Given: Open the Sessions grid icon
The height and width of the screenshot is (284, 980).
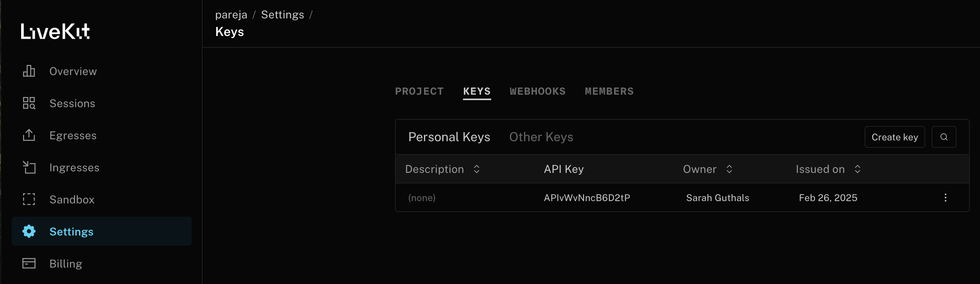Looking at the screenshot, I should tap(29, 103).
